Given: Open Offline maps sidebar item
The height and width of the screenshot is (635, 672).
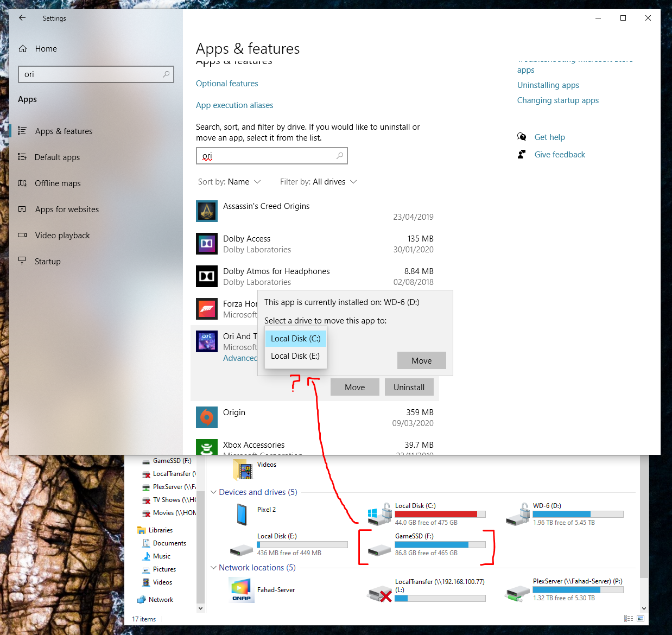Looking at the screenshot, I should point(58,183).
